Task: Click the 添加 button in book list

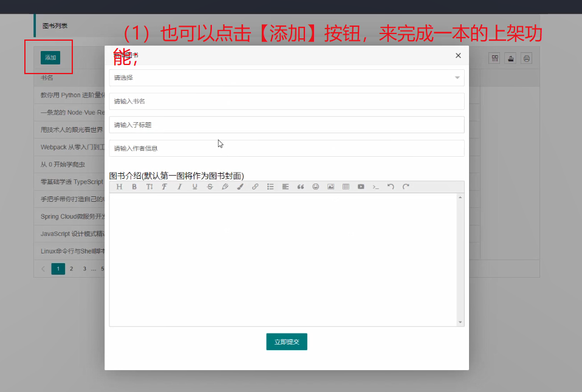Action: pyautogui.click(x=50, y=58)
